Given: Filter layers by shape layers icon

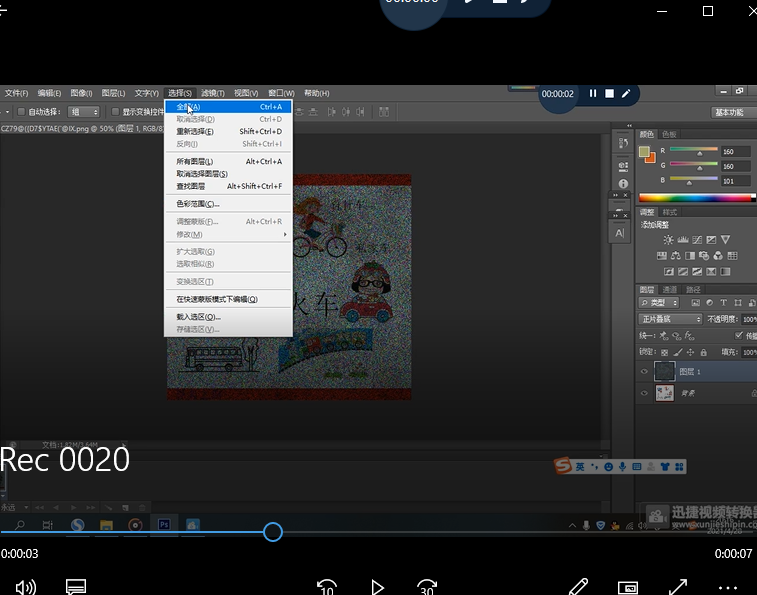Looking at the screenshot, I should (x=738, y=303).
